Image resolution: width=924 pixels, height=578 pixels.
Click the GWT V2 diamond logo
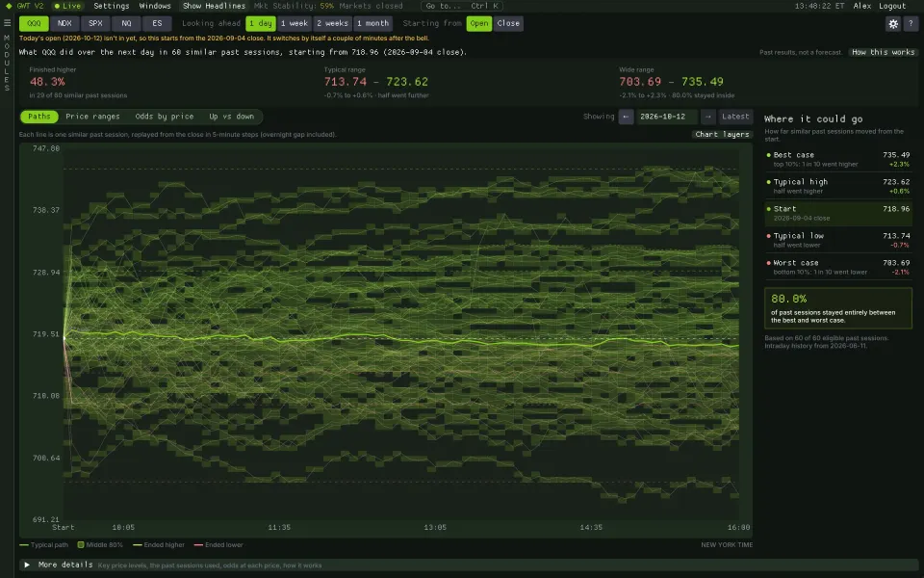9,6
